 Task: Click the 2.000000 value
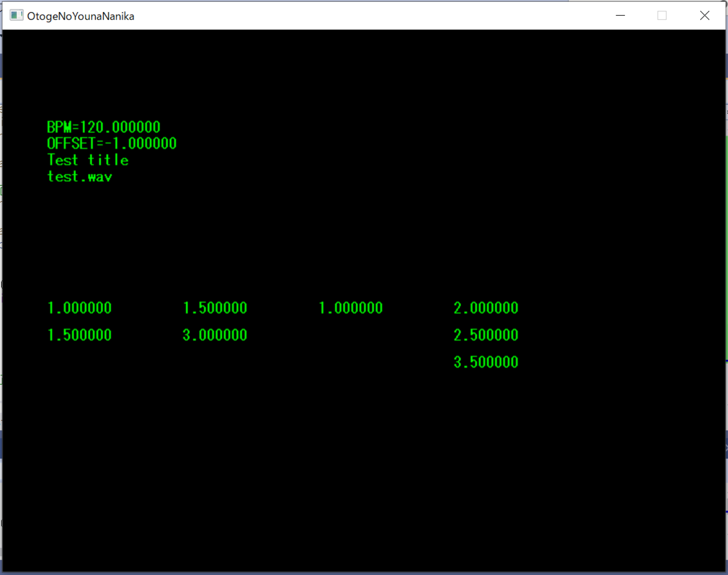[486, 308]
